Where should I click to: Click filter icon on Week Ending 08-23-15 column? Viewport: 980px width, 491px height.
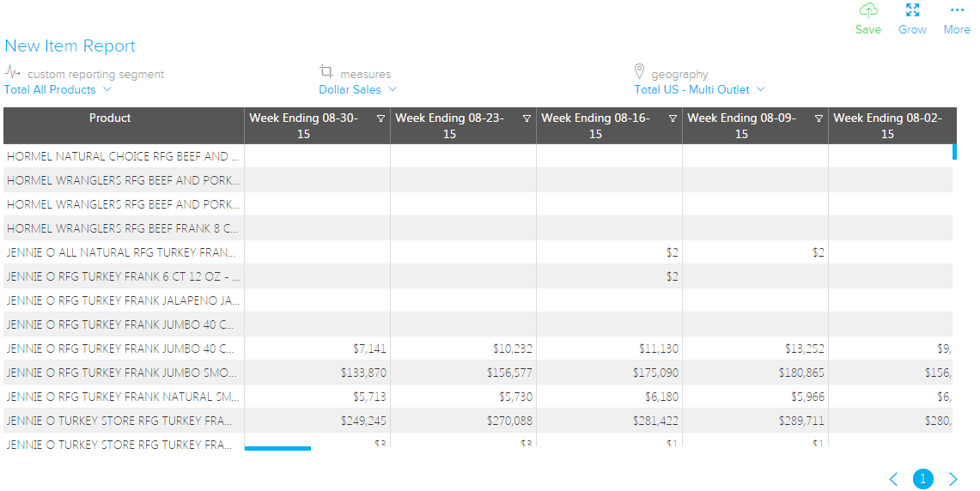pyautogui.click(x=527, y=119)
